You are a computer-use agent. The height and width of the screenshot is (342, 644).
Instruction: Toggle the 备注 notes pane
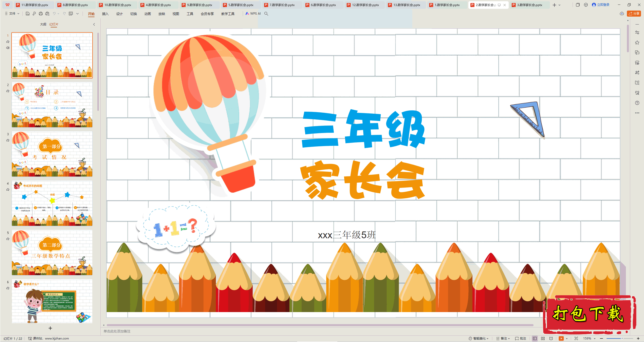503,338
